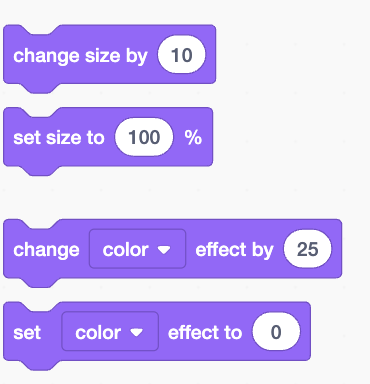Click bottom notch of change color effect block
This screenshot has width=370, height=384.
(x=41, y=283)
